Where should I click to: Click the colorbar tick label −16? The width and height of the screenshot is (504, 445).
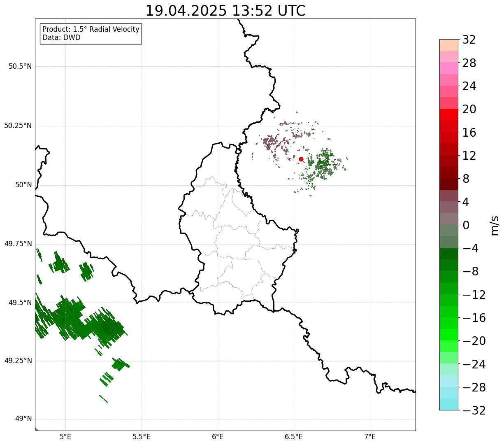click(474, 318)
